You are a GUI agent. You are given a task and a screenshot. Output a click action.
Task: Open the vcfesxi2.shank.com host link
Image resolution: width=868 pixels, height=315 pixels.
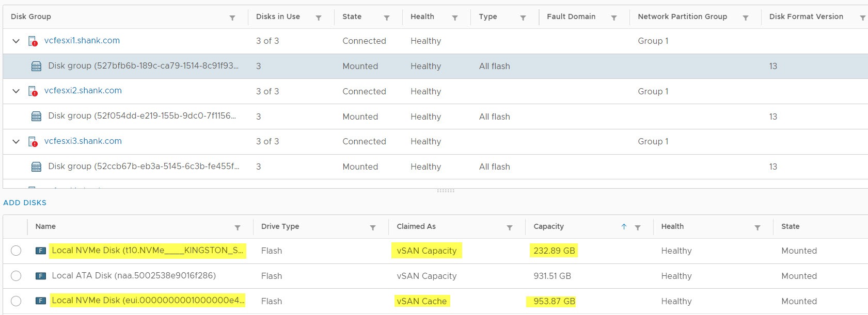[83, 91]
